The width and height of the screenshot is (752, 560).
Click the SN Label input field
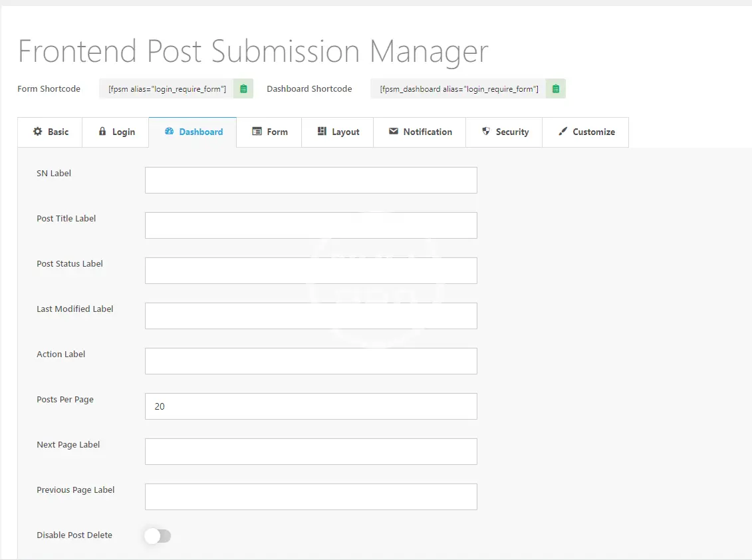pos(311,180)
